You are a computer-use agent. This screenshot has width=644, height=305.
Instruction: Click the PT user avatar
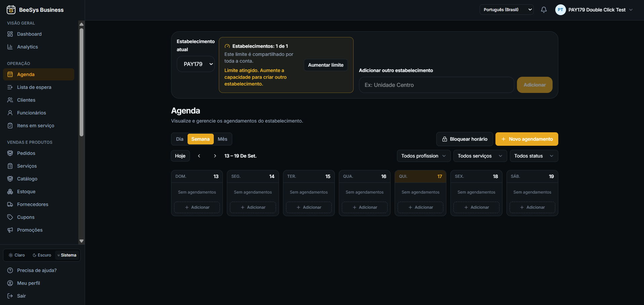tap(560, 10)
